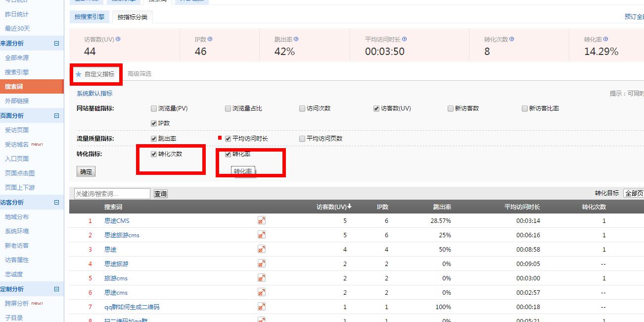Enable the 浏览量(PV) checkbox
This screenshot has width=644, height=322.
(x=154, y=108)
